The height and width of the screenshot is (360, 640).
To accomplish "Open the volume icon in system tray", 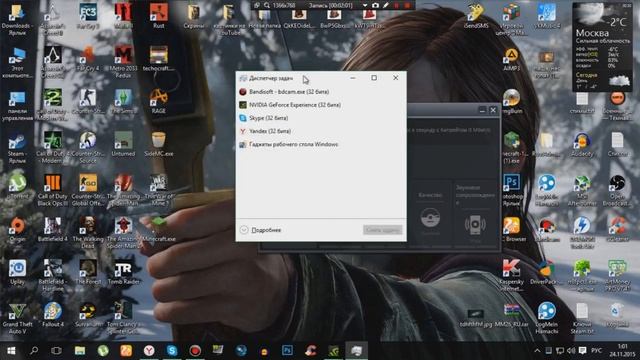I will (x=571, y=351).
